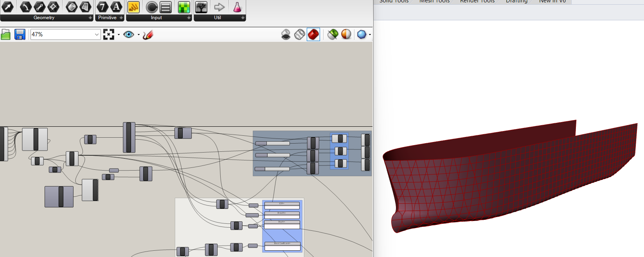644x257 pixels.
Task: Expand the Geometry panel plus button
Action: pyautogui.click(x=90, y=18)
